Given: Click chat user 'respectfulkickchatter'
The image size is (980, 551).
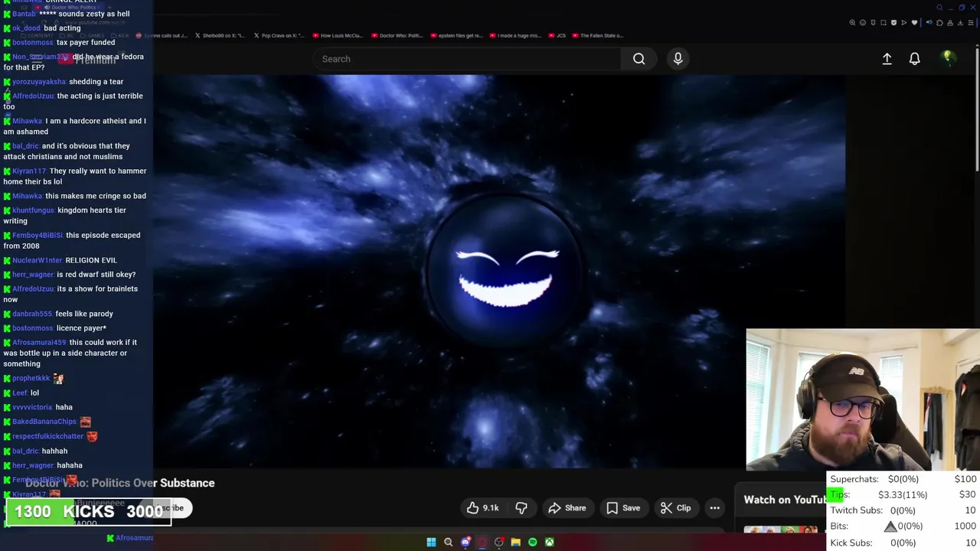Looking at the screenshot, I should click(x=47, y=436).
